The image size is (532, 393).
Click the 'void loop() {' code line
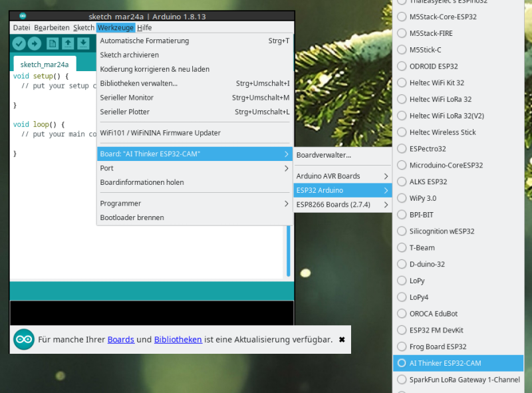39,124
